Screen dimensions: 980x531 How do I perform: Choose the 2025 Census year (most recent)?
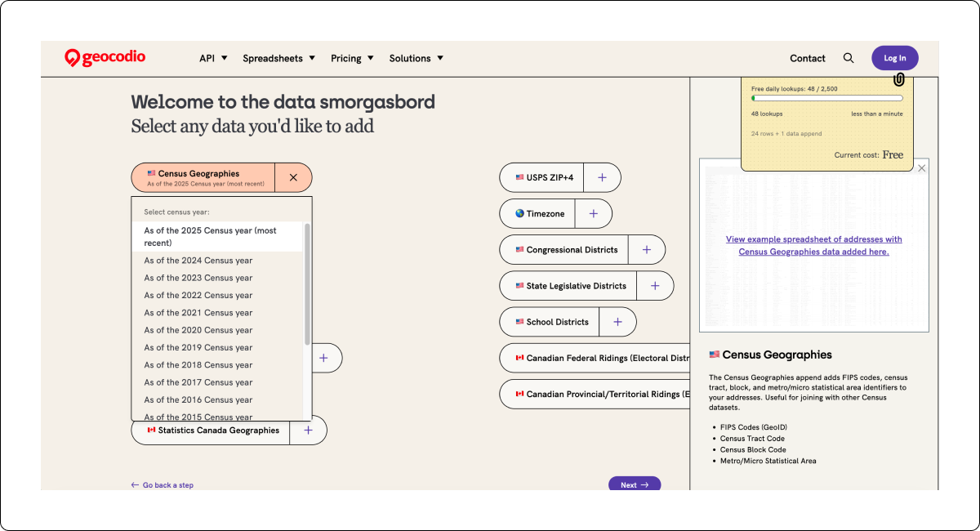tap(217, 237)
